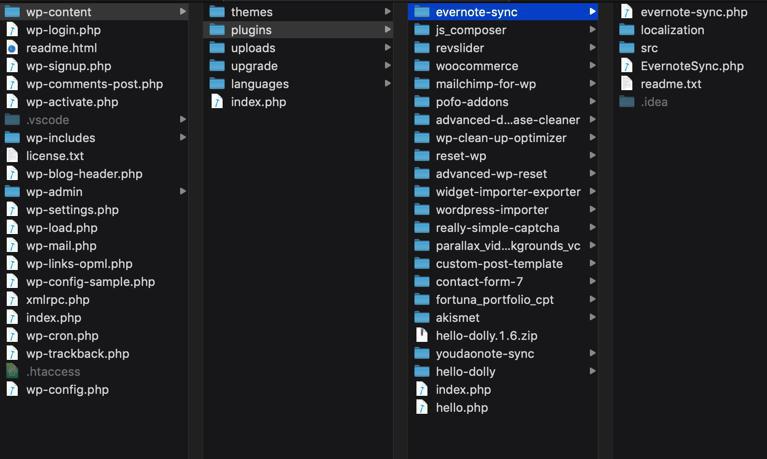This screenshot has height=459, width=767.
Task: Expand the contact-form-7 folder arrow
Action: (593, 282)
